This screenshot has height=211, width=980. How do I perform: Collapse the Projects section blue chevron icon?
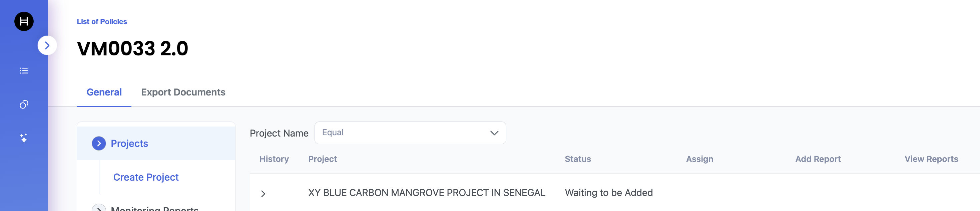click(99, 144)
